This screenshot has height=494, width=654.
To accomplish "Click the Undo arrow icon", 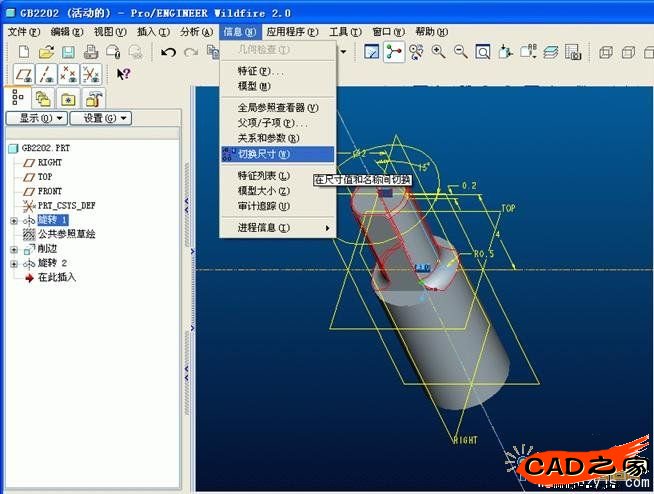I will pyautogui.click(x=168, y=52).
